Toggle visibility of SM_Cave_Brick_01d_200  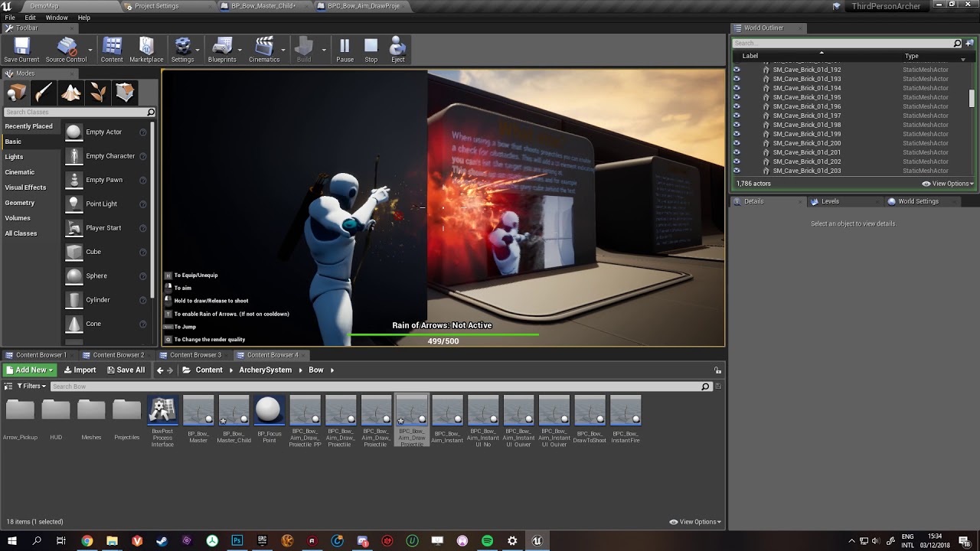737,143
